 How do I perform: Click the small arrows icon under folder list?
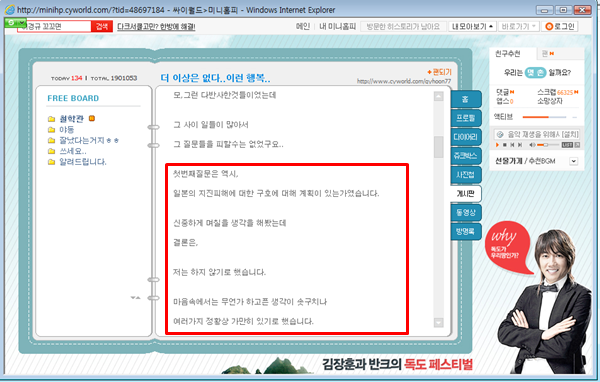135,297
